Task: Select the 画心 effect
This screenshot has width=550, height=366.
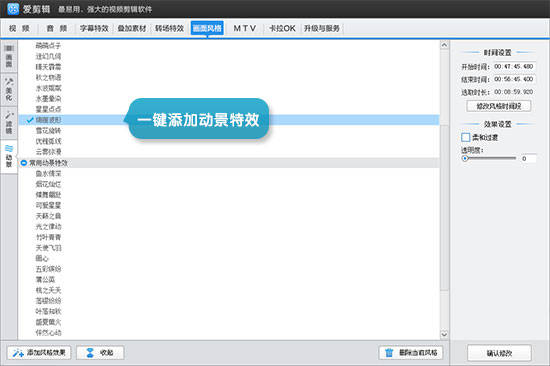Action: coord(42,258)
